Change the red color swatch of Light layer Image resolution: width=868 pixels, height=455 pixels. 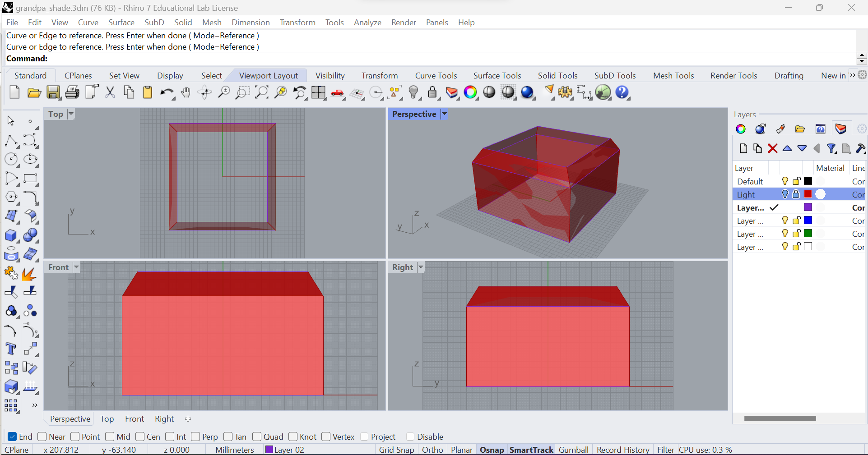808,194
